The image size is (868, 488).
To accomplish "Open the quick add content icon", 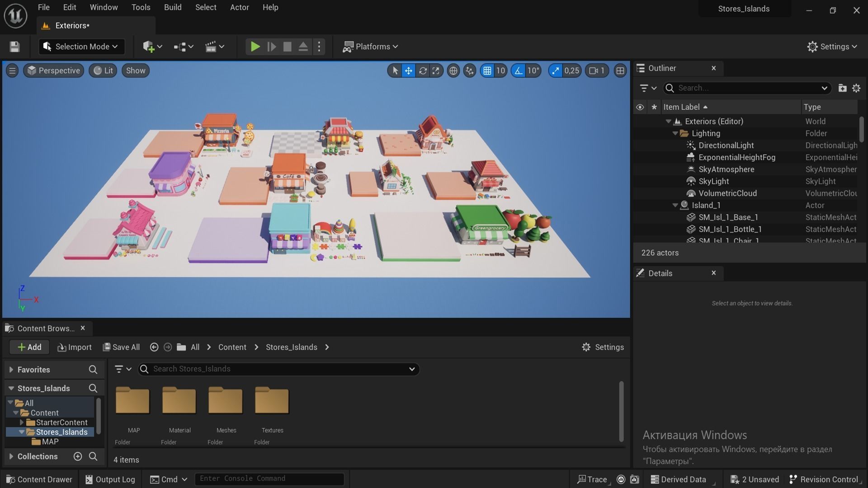I will point(152,47).
